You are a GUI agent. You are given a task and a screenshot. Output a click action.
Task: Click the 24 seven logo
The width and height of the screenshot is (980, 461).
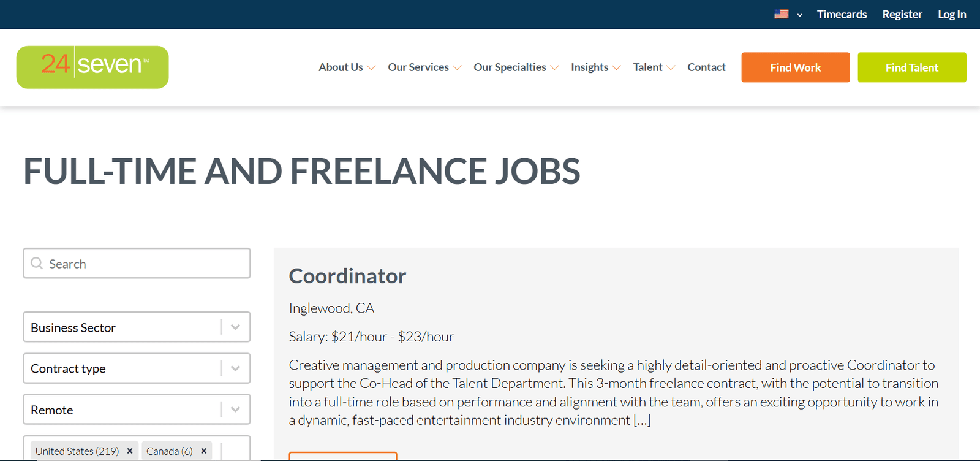click(x=92, y=67)
